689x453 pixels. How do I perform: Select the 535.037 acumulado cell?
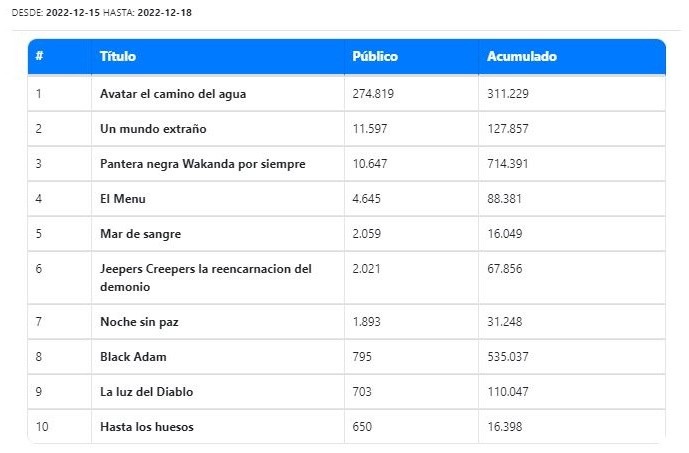508,357
